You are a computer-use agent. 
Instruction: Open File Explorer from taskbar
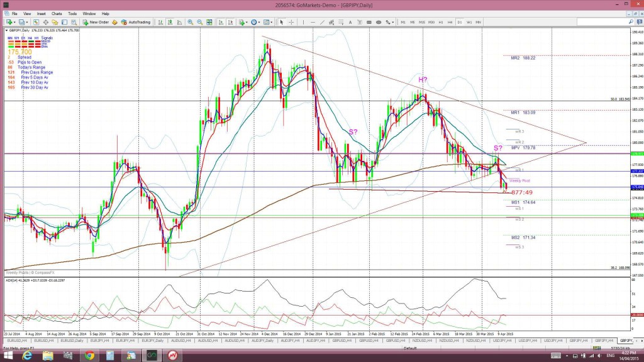[48, 356]
